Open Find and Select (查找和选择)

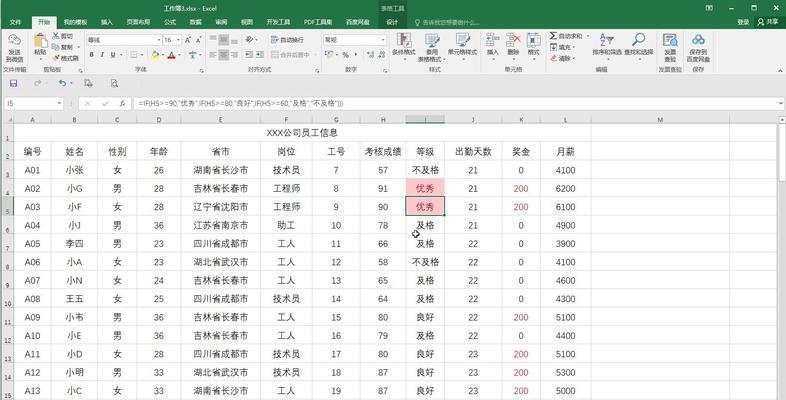639,45
